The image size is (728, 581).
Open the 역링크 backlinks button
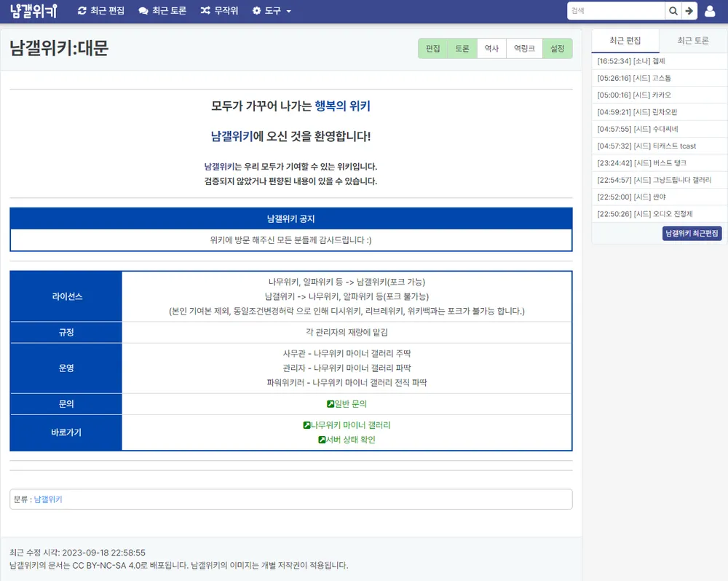[x=524, y=48]
